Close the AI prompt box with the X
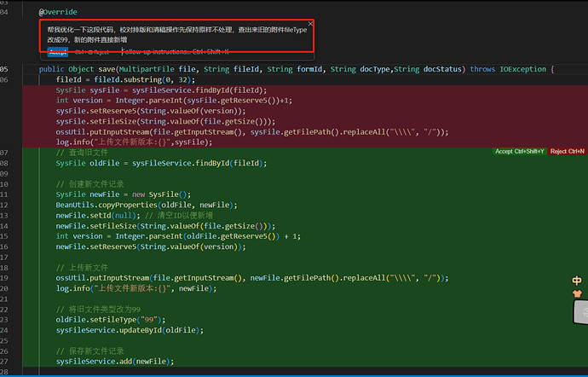588x377 pixels. tap(310, 24)
